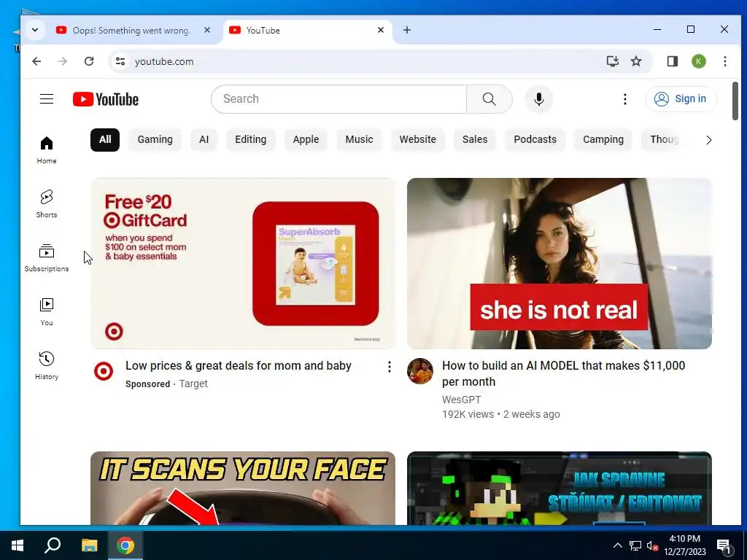Click the browser forward arrow
Screen dimensions: 747x560
(x=63, y=61)
